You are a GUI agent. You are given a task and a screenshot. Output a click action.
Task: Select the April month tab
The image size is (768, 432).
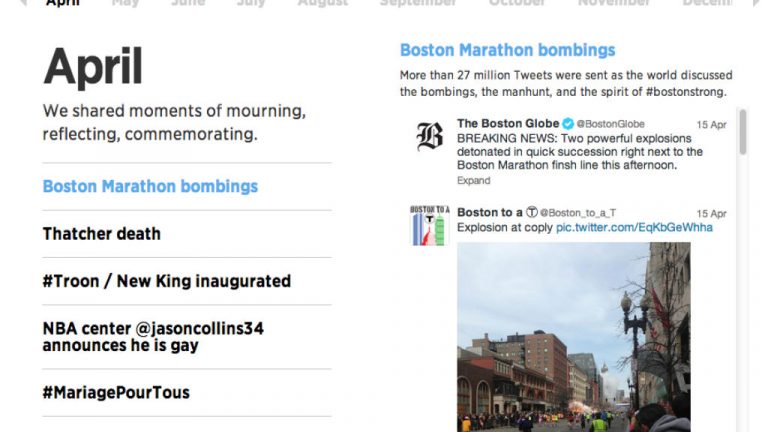62,2
